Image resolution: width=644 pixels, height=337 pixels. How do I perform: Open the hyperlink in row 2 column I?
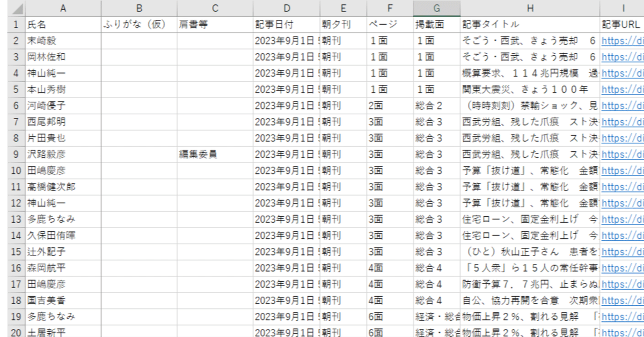(x=623, y=40)
